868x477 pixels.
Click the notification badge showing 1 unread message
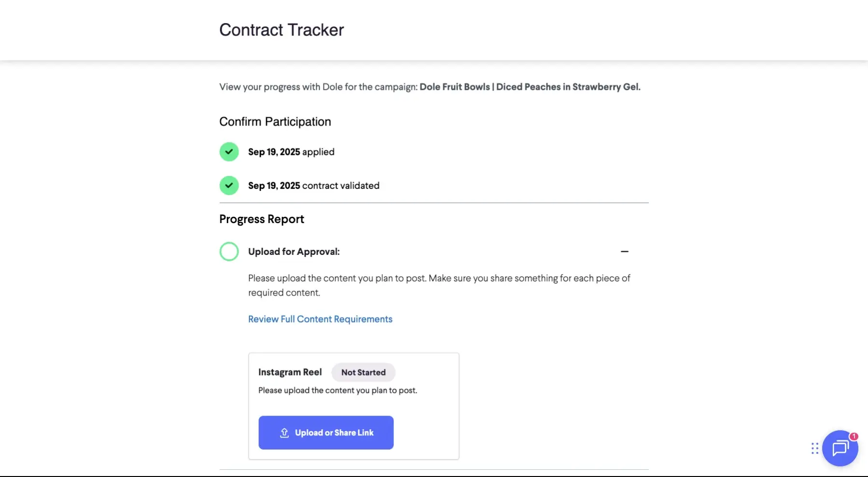[x=854, y=436]
